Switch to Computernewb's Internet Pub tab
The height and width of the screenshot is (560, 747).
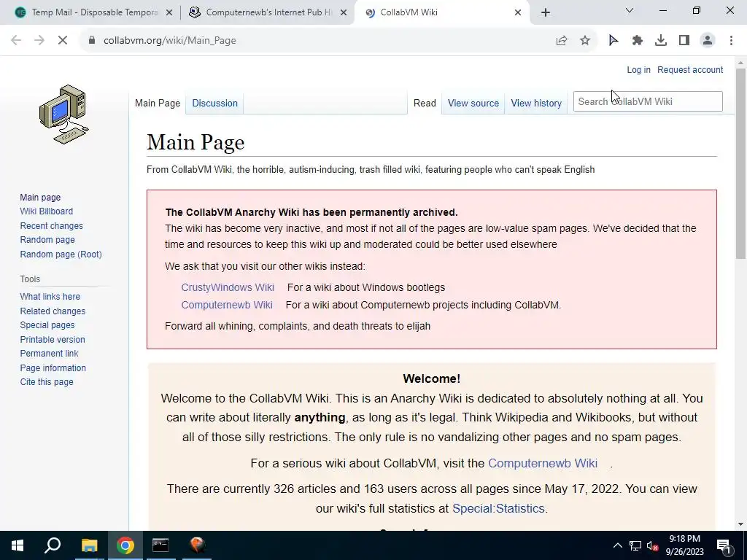coord(267,12)
